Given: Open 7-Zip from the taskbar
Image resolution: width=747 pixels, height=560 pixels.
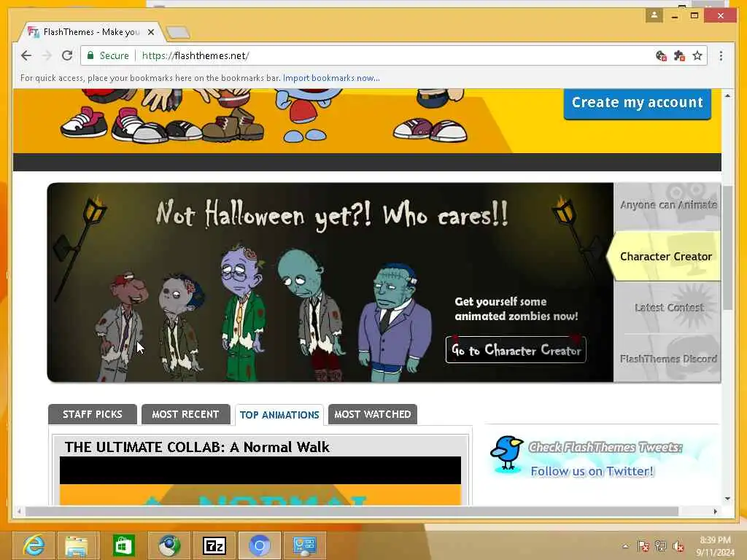Looking at the screenshot, I should (214, 545).
